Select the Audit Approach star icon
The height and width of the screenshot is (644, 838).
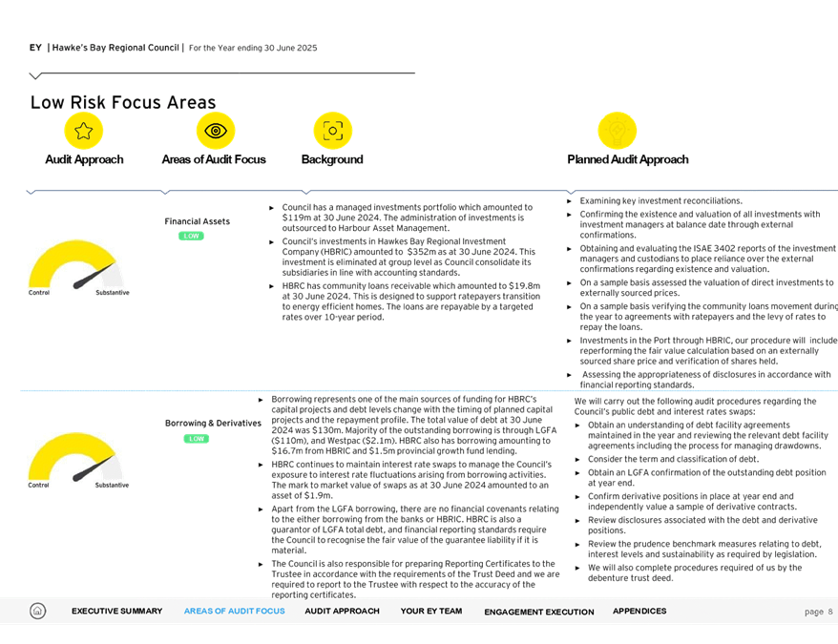click(x=83, y=132)
